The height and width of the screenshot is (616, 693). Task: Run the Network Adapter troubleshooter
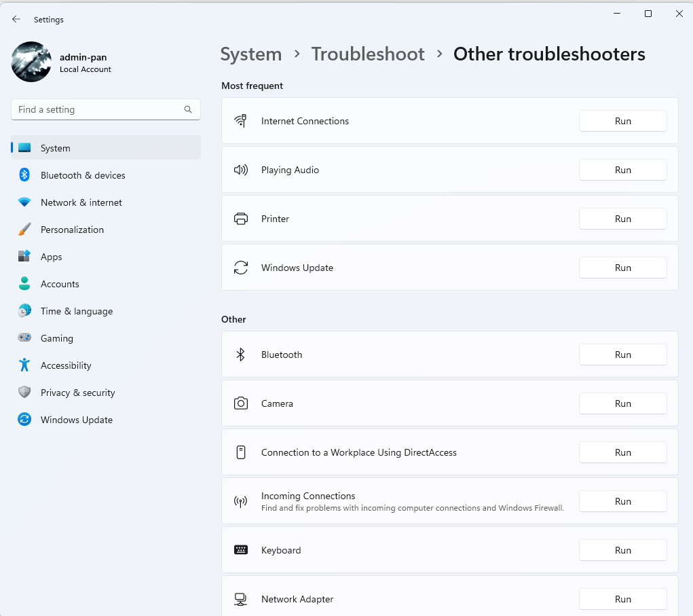pyautogui.click(x=622, y=599)
